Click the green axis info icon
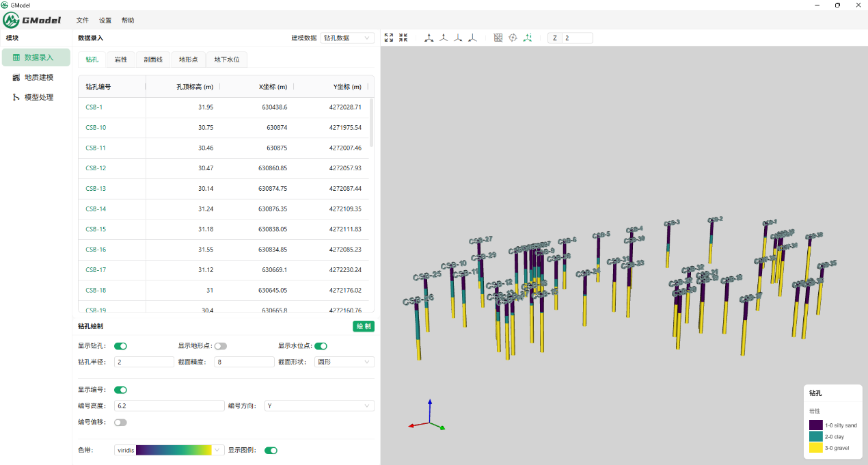Screen dimensions: 868x465 tap(528, 38)
